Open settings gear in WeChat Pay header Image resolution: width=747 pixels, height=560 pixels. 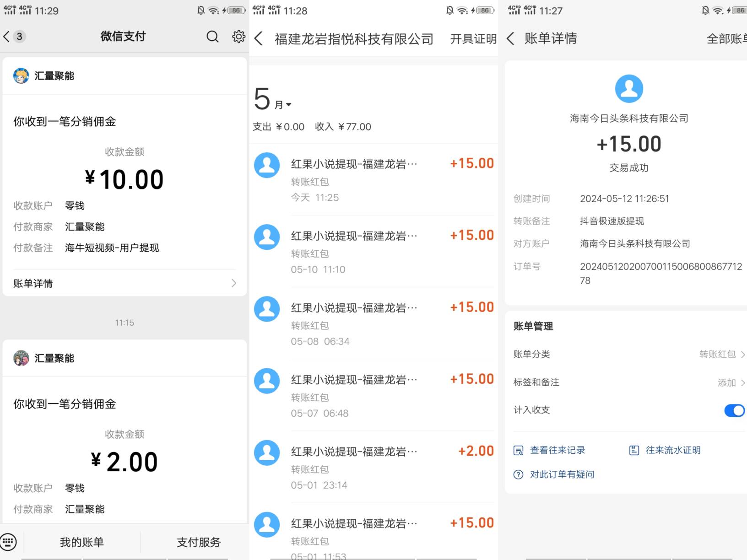238,37
